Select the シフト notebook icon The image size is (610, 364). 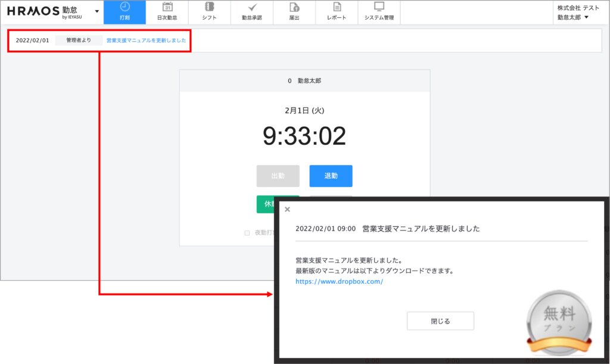(x=210, y=8)
